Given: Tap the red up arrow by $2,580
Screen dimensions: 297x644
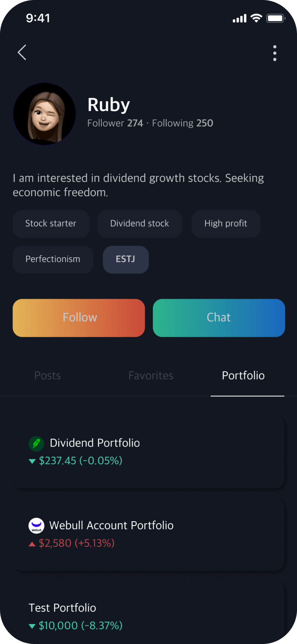Looking at the screenshot, I should [32, 544].
